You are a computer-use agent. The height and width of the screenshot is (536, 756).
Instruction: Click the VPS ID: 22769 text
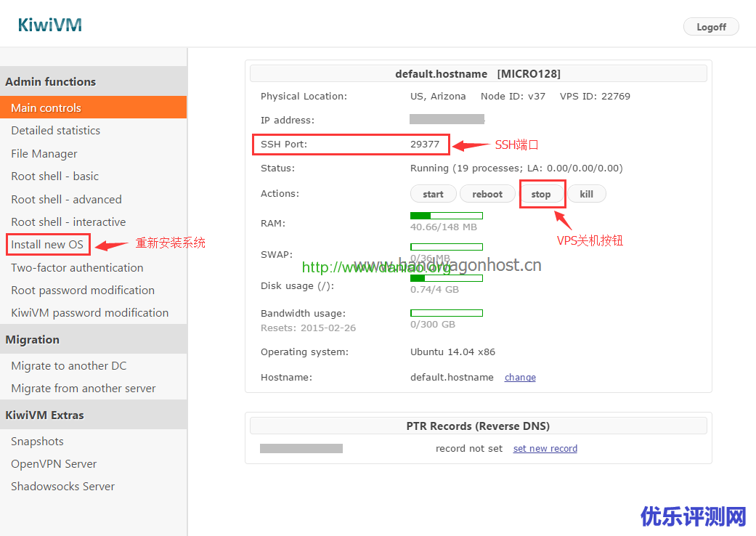pos(595,96)
